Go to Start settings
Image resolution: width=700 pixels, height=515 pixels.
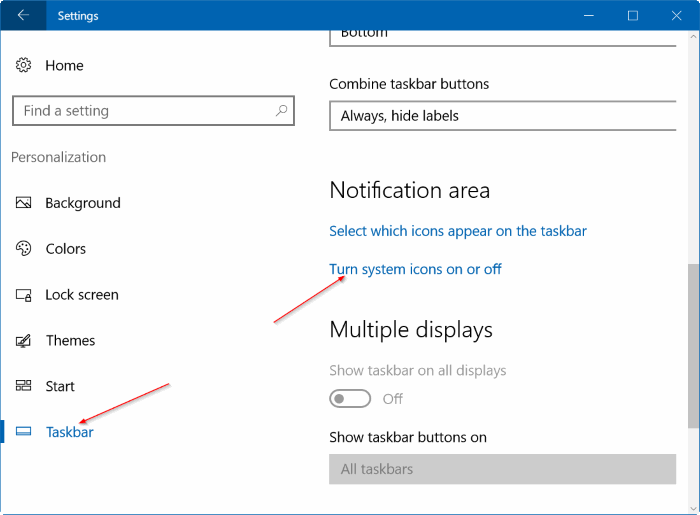point(60,386)
